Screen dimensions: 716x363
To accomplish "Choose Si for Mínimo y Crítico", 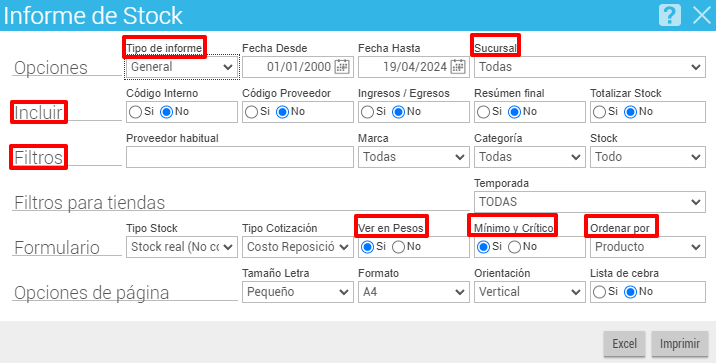I will 483,247.
